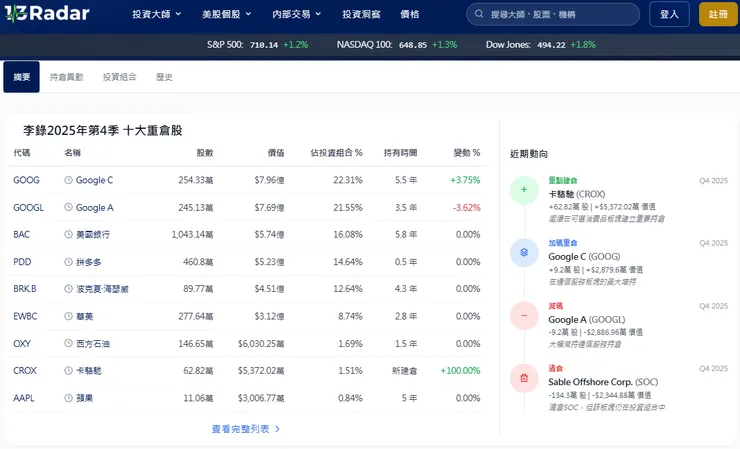Click the Google C stock name

(x=94, y=180)
